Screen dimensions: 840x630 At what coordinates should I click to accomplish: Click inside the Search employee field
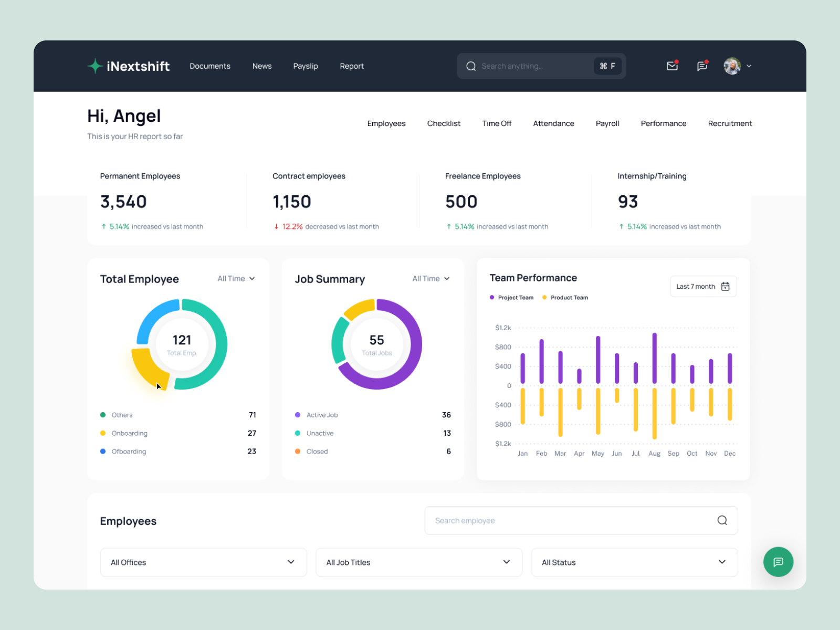coord(525,520)
